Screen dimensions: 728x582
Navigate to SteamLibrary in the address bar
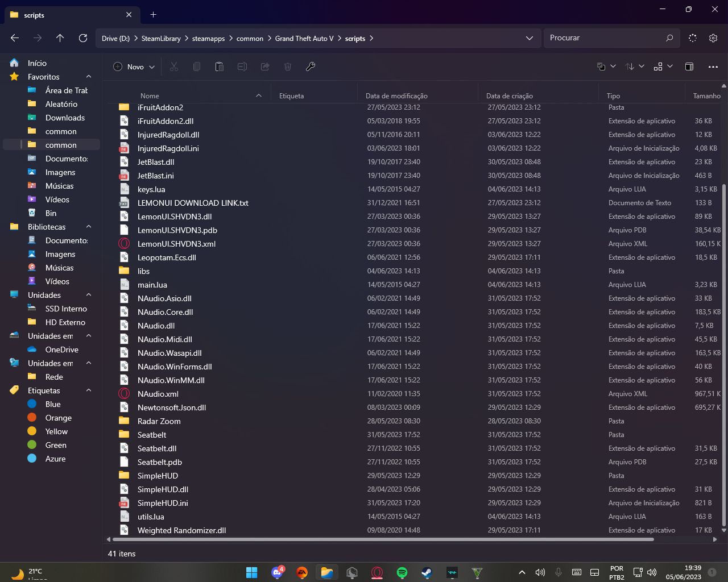161,39
